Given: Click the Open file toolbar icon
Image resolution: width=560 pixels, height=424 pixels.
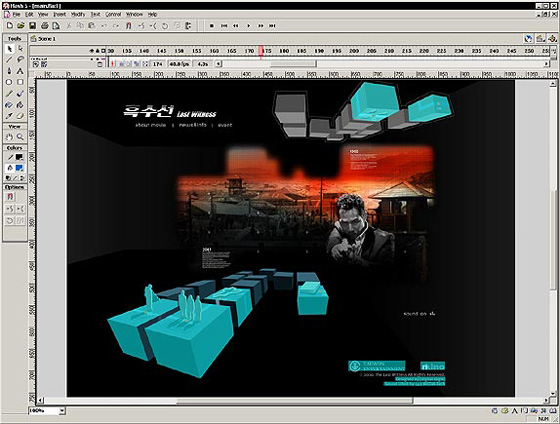Looking at the screenshot, I should 21,26.
